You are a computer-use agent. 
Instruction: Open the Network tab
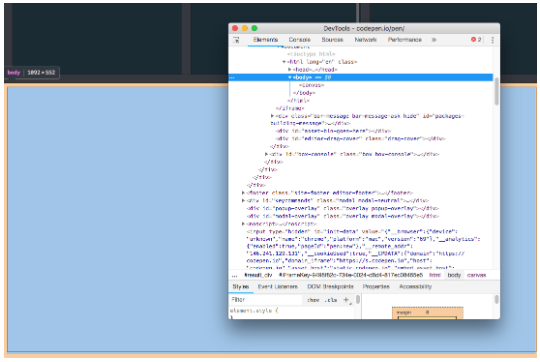(365, 40)
